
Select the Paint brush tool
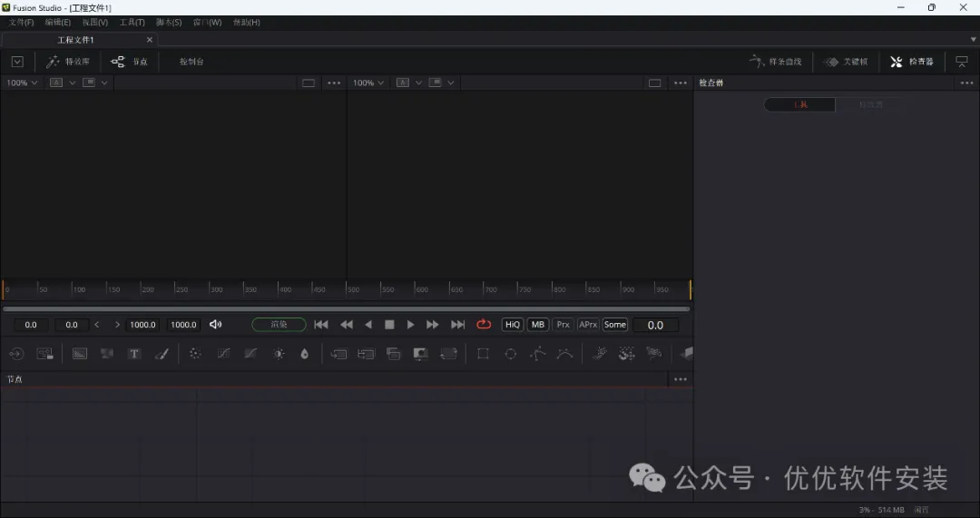point(162,354)
